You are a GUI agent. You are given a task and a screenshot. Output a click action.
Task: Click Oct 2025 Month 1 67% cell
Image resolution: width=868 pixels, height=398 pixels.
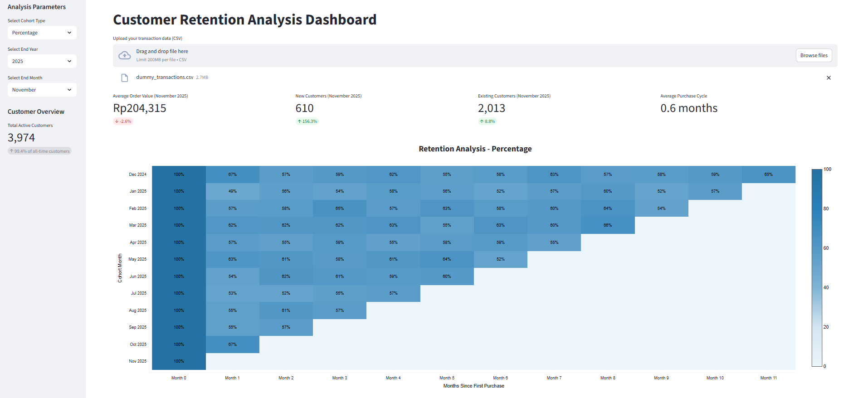[x=233, y=345]
